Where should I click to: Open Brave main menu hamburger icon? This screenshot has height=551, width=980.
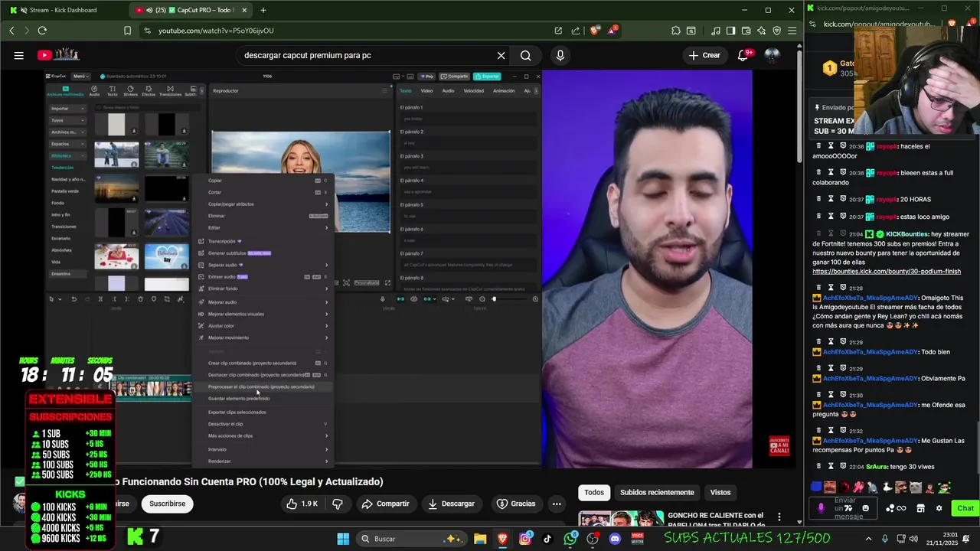coord(792,31)
